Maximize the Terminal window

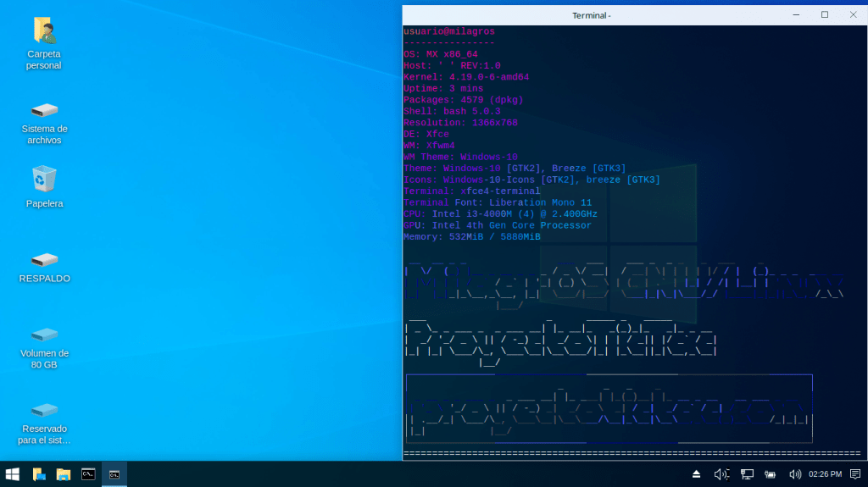click(x=824, y=14)
